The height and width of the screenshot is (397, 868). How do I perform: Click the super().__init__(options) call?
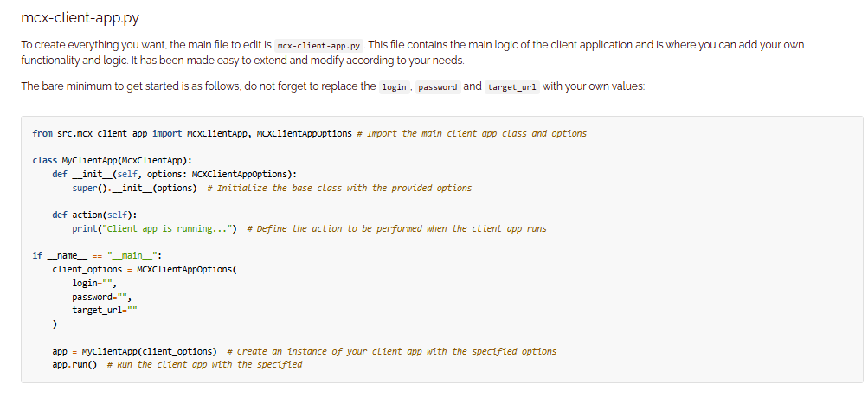click(134, 188)
